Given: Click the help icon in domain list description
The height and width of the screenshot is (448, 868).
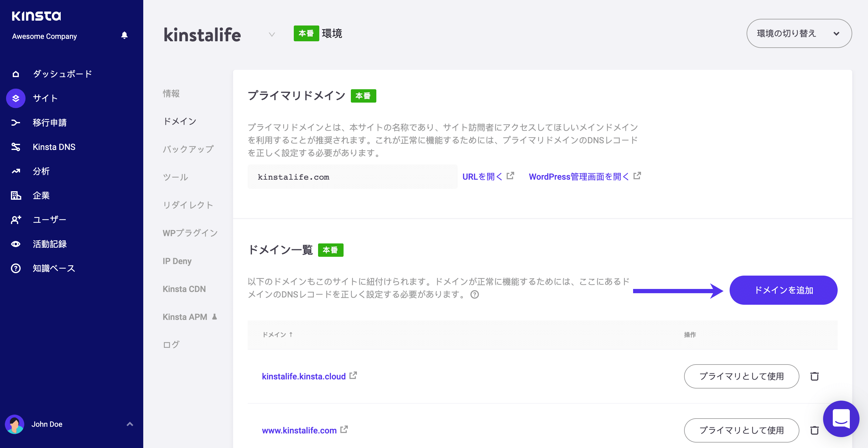Looking at the screenshot, I should point(474,295).
